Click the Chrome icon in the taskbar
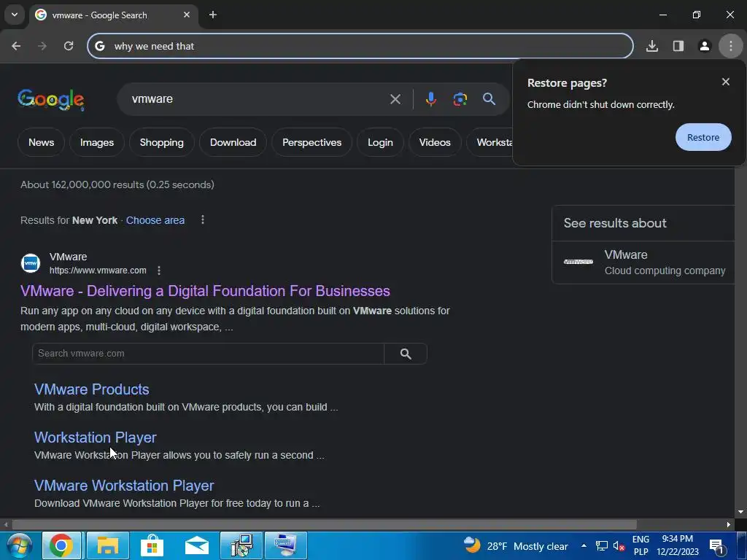This screenshot has width=747, height=560. click(x=61, y=545)
